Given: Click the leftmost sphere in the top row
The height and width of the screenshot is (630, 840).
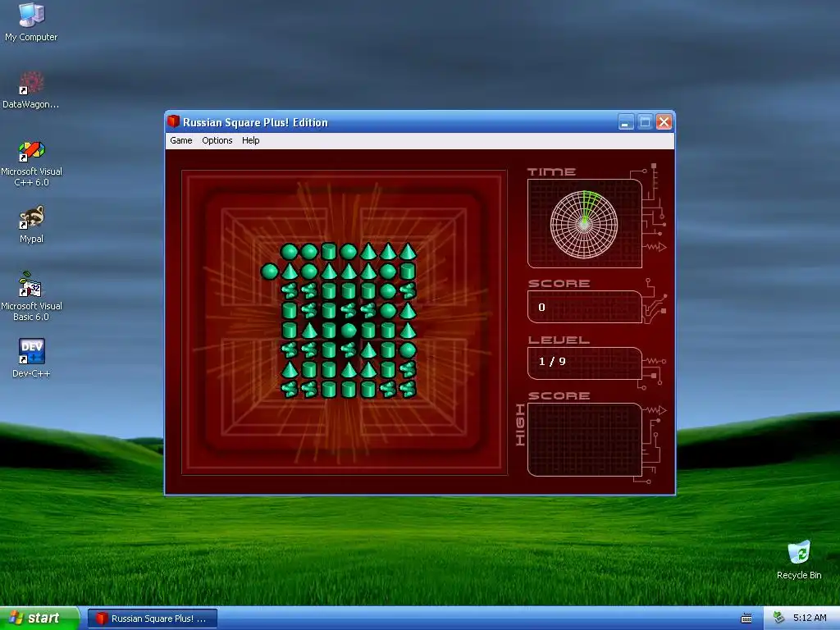Looking at the screenshot, I should (x=290, y=251).
